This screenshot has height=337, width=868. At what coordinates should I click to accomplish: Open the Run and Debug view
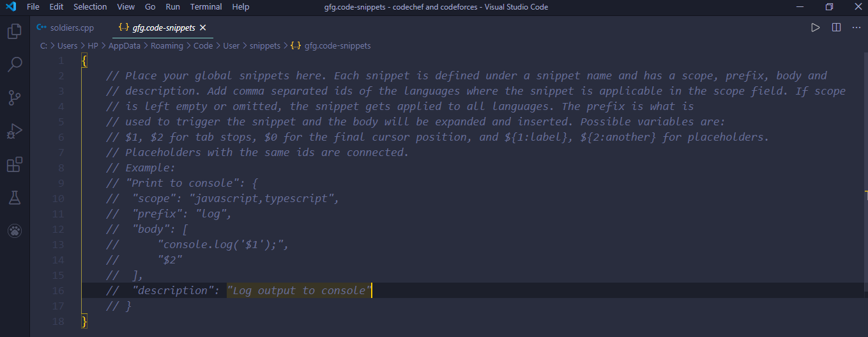point(14,132)
